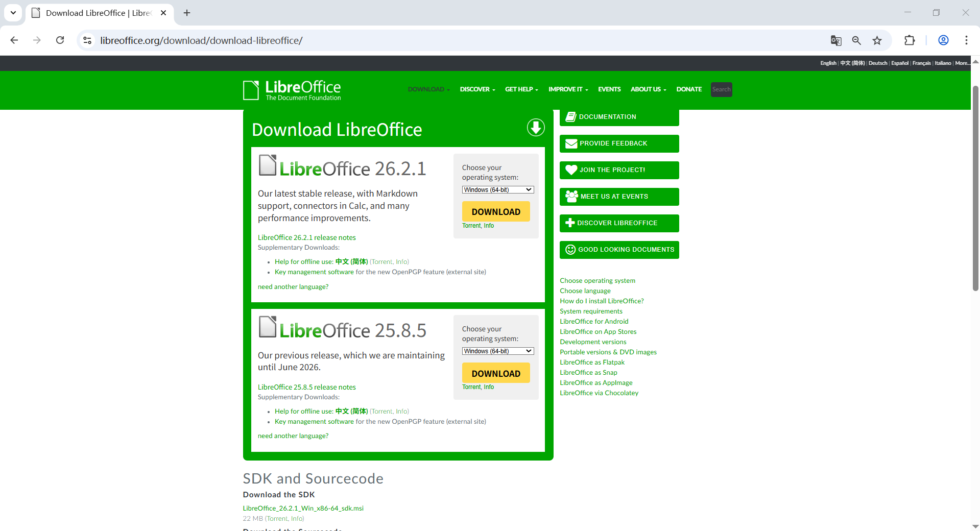Bookmark this page with the star icon
Screen dimensions: 980x531
877,40
